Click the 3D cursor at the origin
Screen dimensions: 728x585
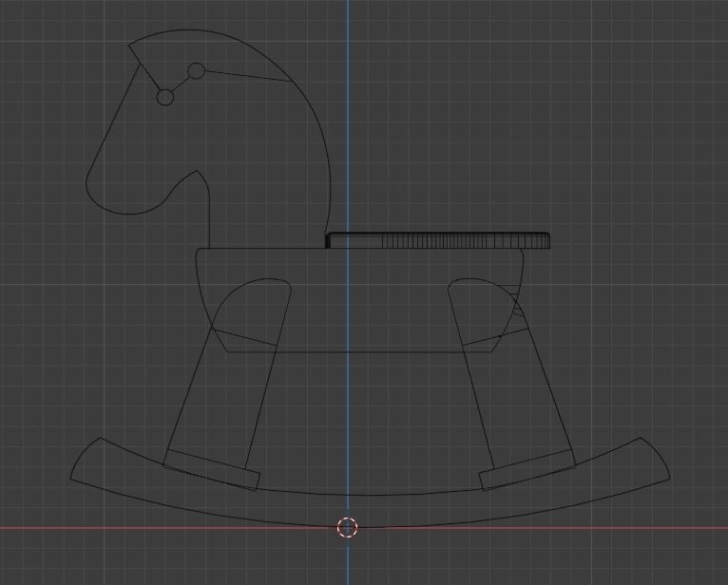coord(347,527)
